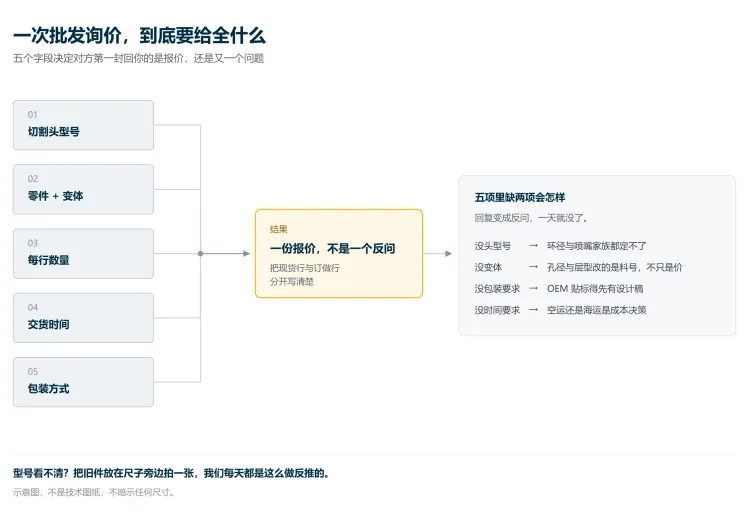
Task: Click the 04 交货时间 card
Action: click(83, 318)
